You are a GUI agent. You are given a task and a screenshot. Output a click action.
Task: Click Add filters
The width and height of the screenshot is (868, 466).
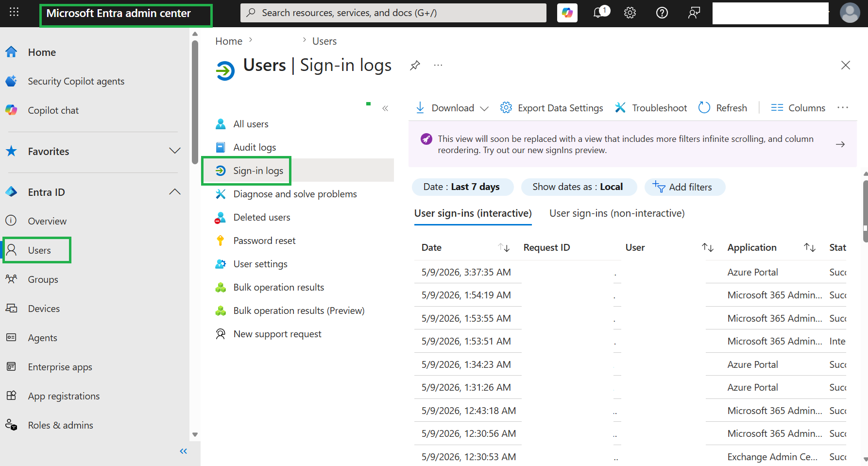pos(685,187)
